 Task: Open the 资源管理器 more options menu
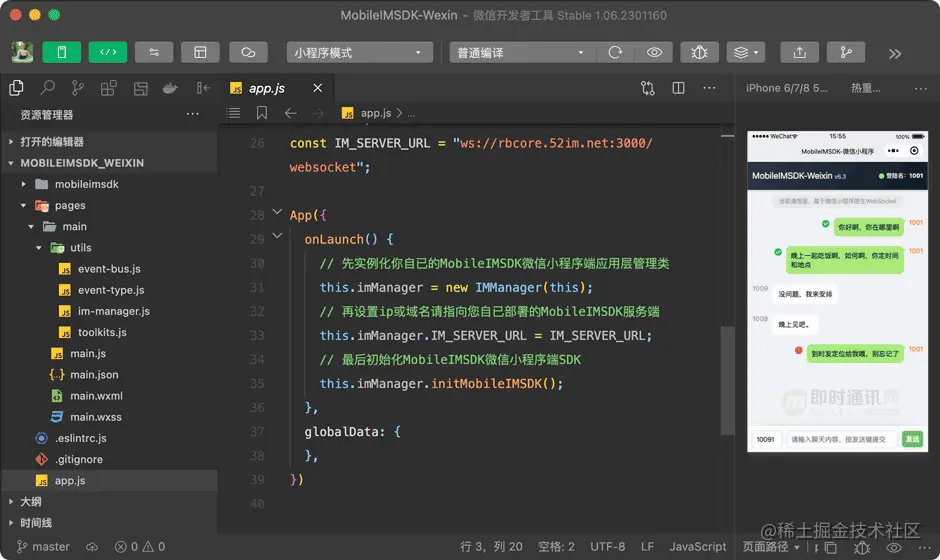[192, 114]
